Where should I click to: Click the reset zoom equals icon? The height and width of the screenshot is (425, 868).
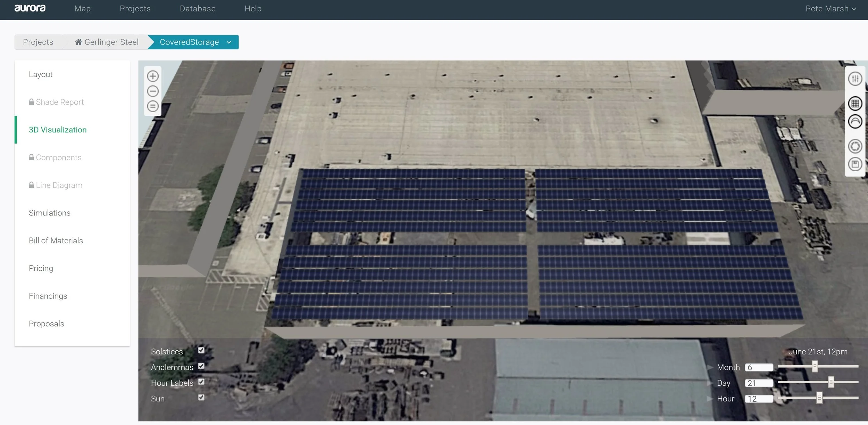point(153,106)
